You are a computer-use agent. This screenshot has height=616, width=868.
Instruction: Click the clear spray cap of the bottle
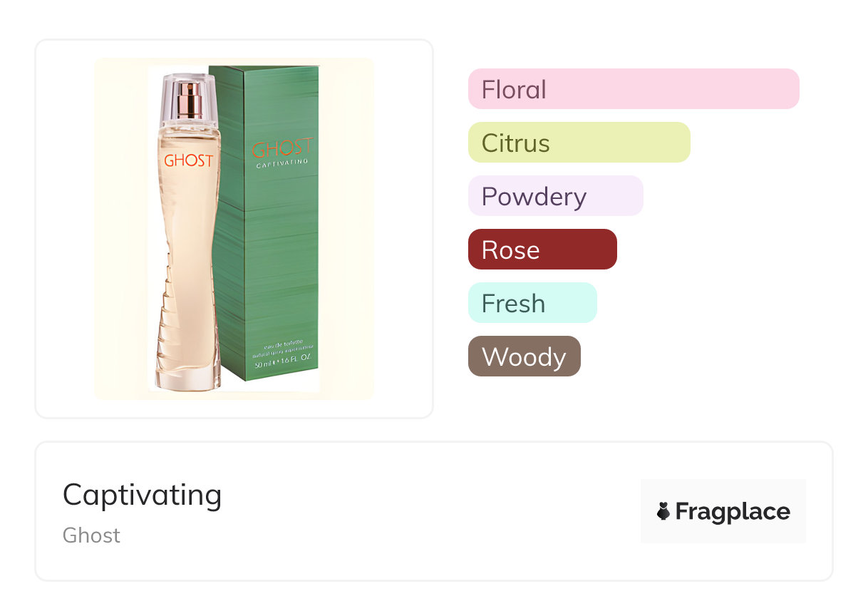point(188,96)
